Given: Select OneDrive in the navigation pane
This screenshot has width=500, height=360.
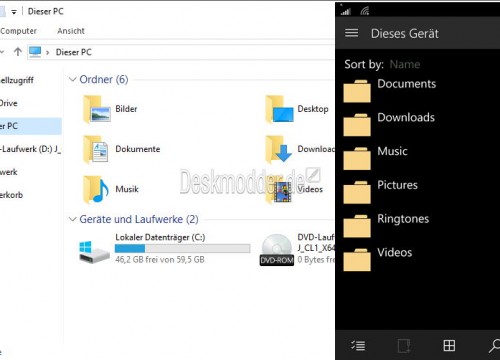Looking at the screenshot, I should [x=9, y=103].
